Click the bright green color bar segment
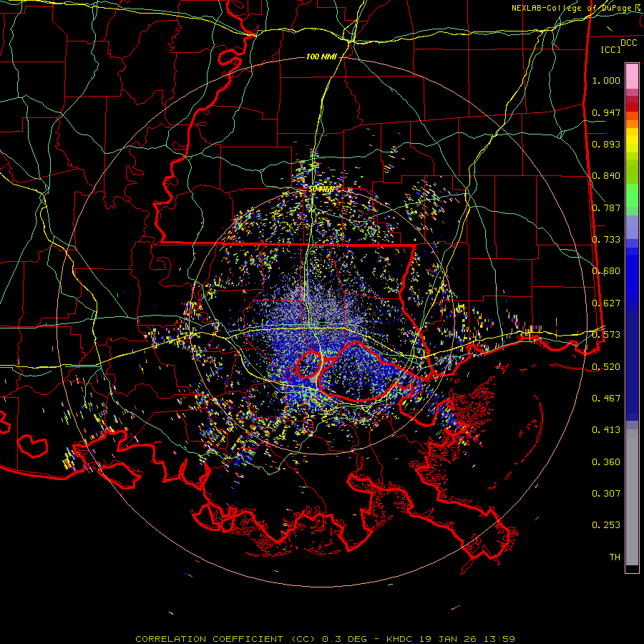 point(632,195)
